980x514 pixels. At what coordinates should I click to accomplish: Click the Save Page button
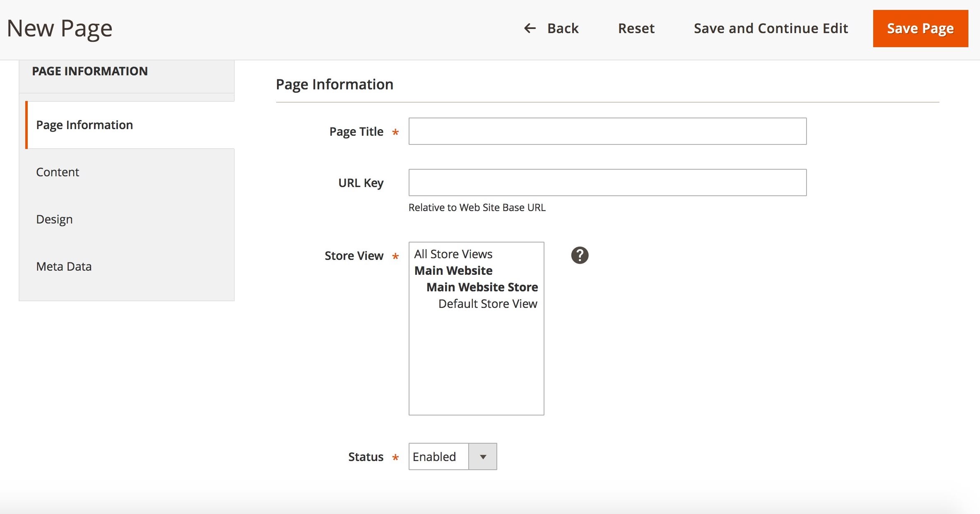920,29
